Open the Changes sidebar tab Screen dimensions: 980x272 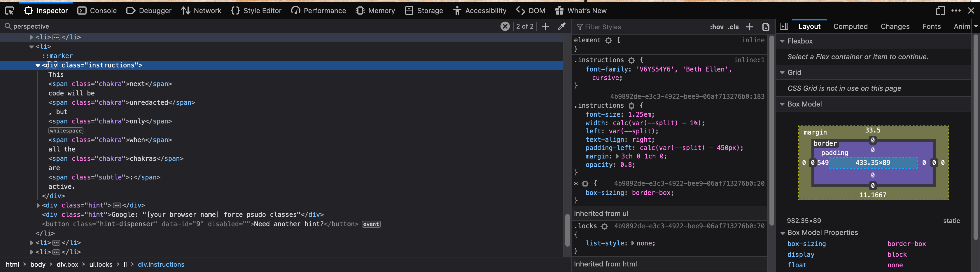[895, 26]
